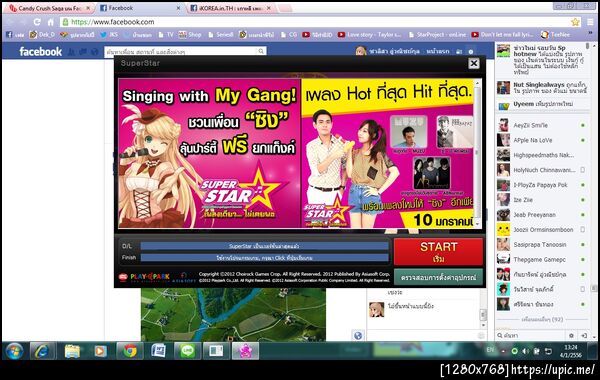600x380 pixels.
Task: Click the D/L progress bar
Action: [x=264, y=246]
